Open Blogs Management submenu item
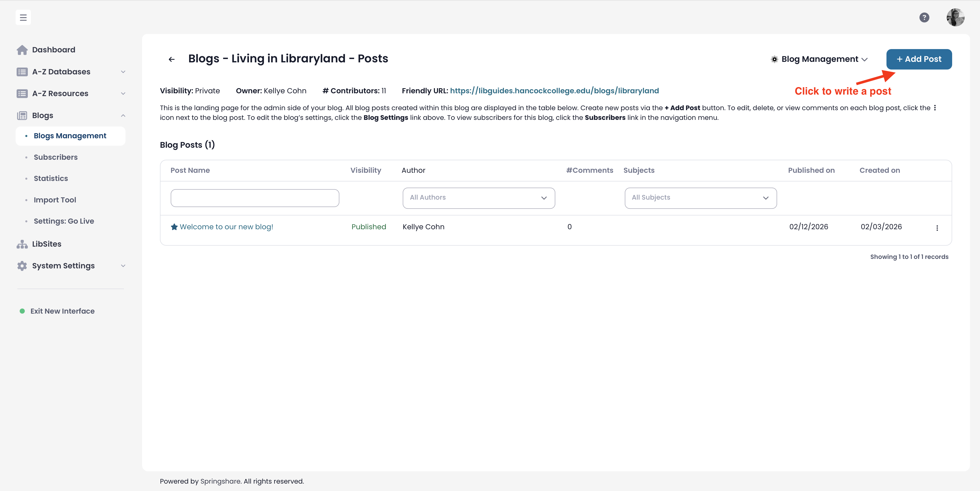The width and height of the screenshot is (980, 491). coord(70,136)
